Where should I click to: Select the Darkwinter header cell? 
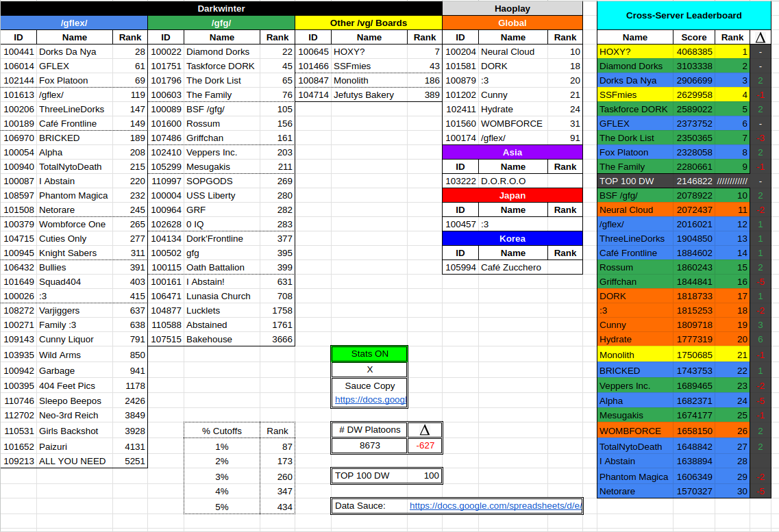pos(221,8)
